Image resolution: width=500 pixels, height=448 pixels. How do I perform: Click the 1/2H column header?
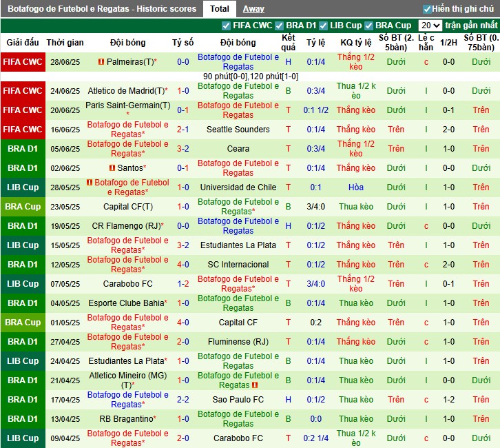(448, 43)
